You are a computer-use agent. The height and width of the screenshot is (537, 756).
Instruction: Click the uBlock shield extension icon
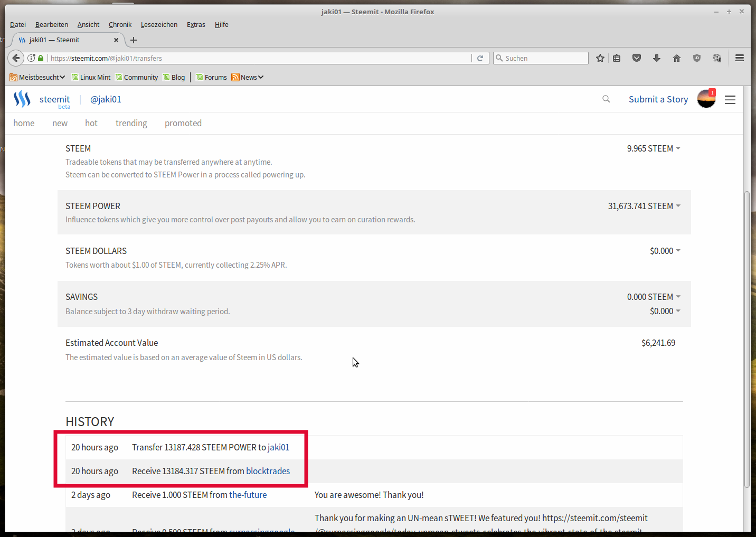697,58
